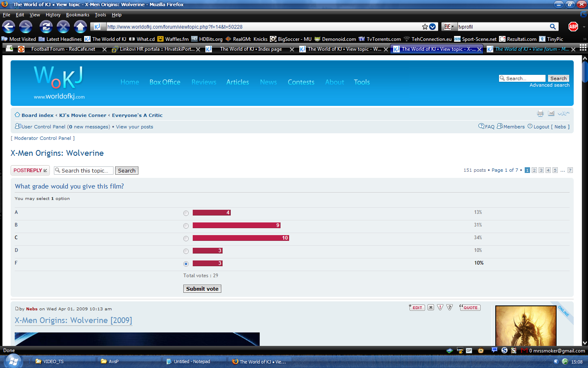Open the Box Office nav link

(165, 82)
